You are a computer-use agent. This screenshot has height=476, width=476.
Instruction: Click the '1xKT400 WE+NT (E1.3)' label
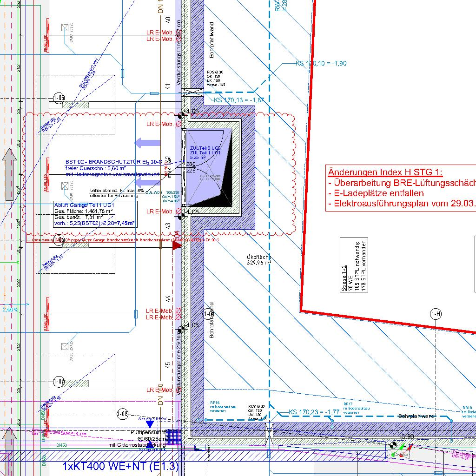120,467
